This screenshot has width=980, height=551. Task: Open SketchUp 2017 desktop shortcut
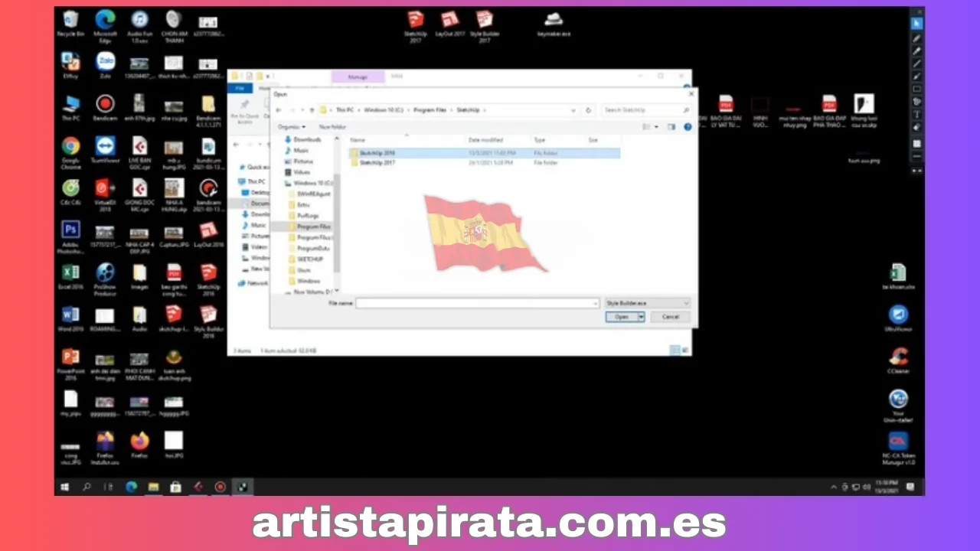[416, 26]
